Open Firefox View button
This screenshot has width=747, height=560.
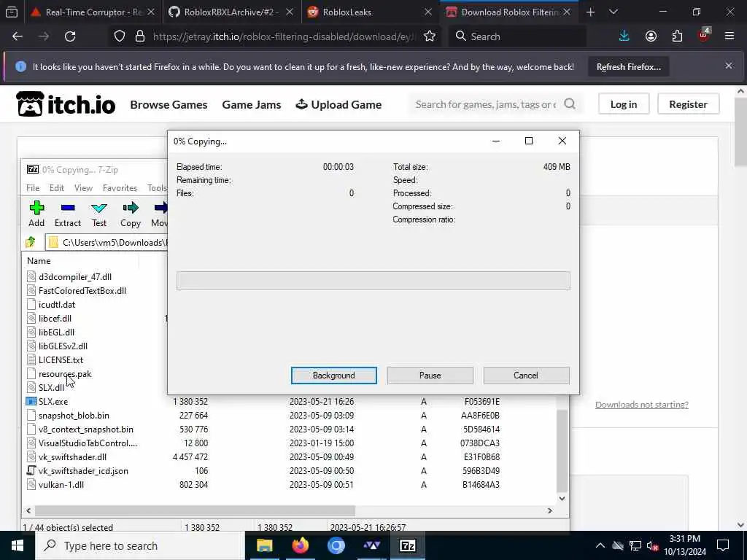point(12,12)
